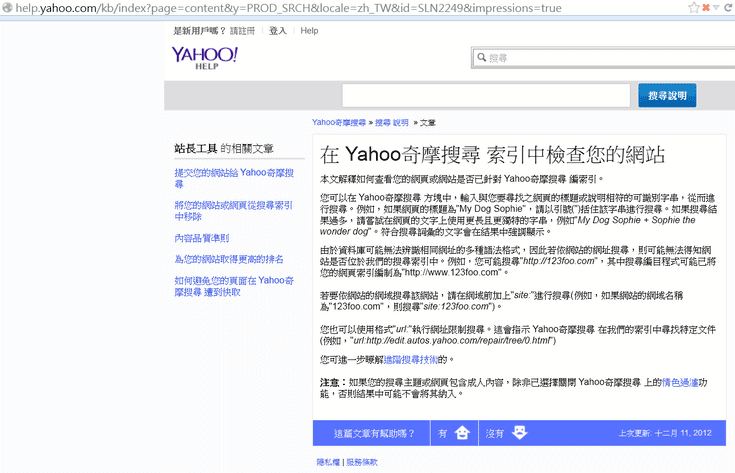Click the red X icon in address bar
Image resolution: width=735 pixels, height=473 pixels.
pyautogui.click(x=705, y=8)
